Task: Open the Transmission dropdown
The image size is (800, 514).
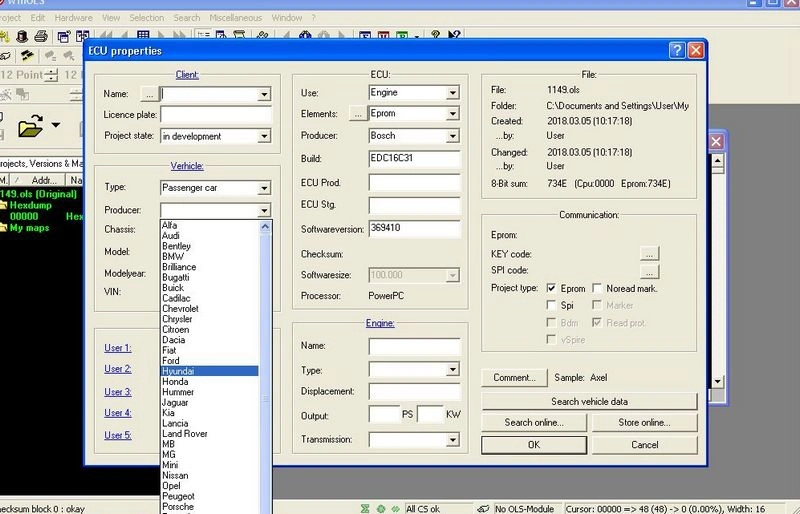Action: 453,440
